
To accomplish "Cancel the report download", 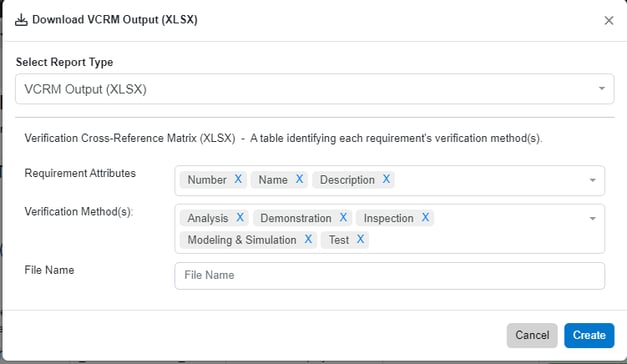I will point(532,335).
